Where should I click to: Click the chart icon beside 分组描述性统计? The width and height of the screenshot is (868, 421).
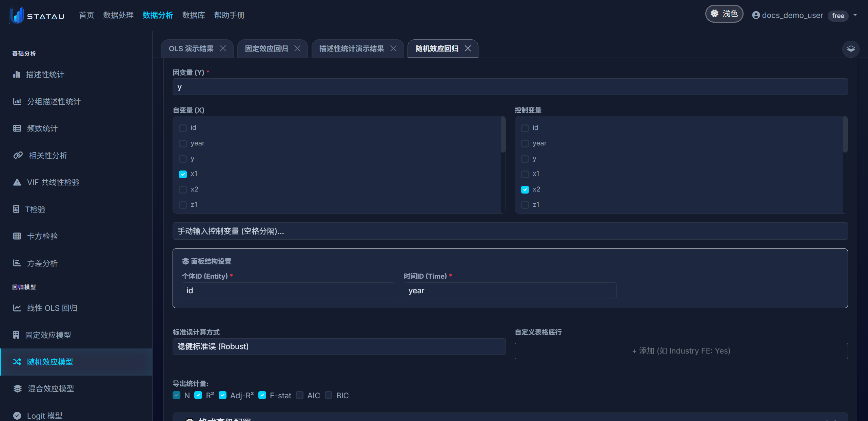[x=17, y=101]
